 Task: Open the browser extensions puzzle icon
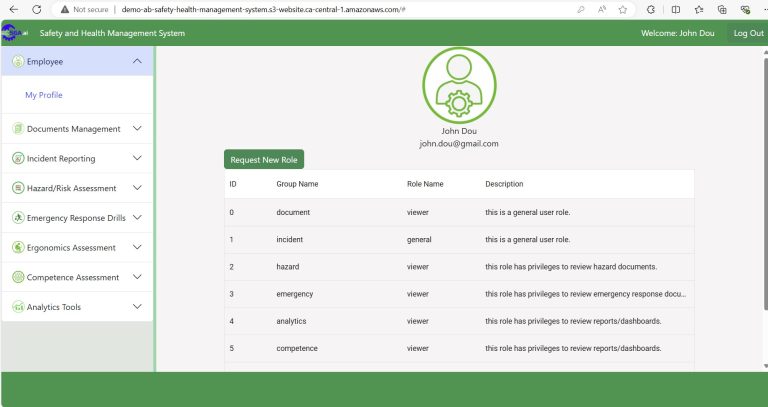click(651, 9)
